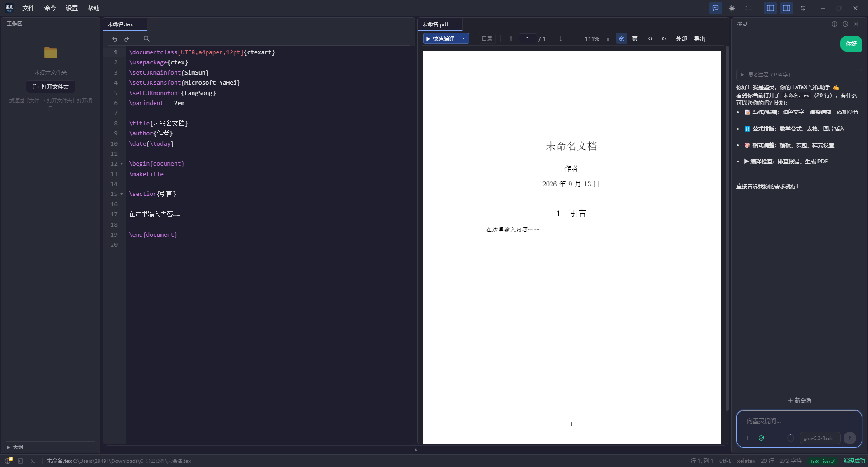868x467 pixels.
Task: Click the TeX Live ✓ status badge
Action: 822,461
